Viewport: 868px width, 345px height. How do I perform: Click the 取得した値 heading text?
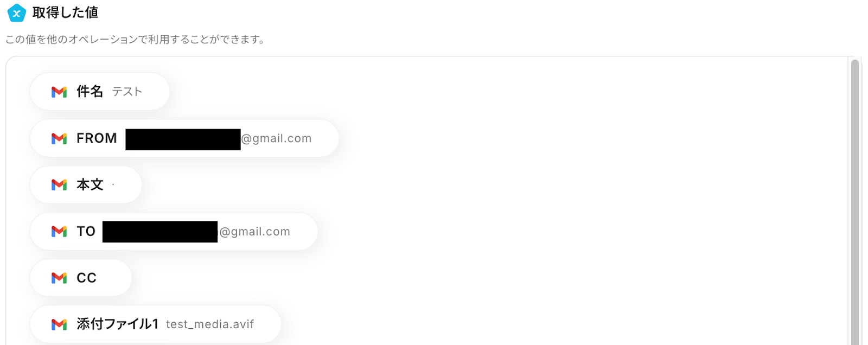[65, 12]
